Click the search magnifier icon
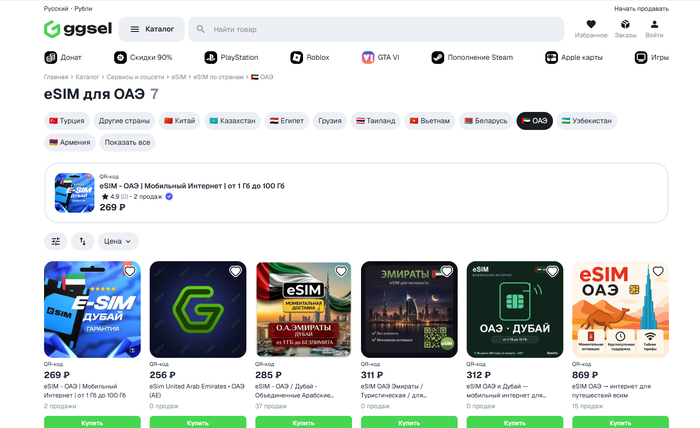The width and height of the screenshot is (700, 428). (x=200, y=29)
